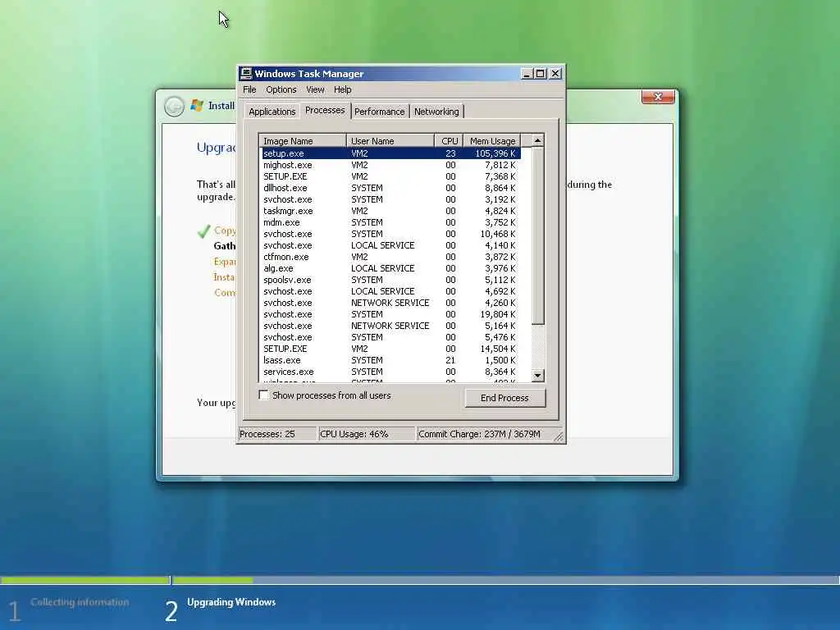840x630 pixels.
Task: Click the Upgrading Windows progress bar
Action: [505, 580]
